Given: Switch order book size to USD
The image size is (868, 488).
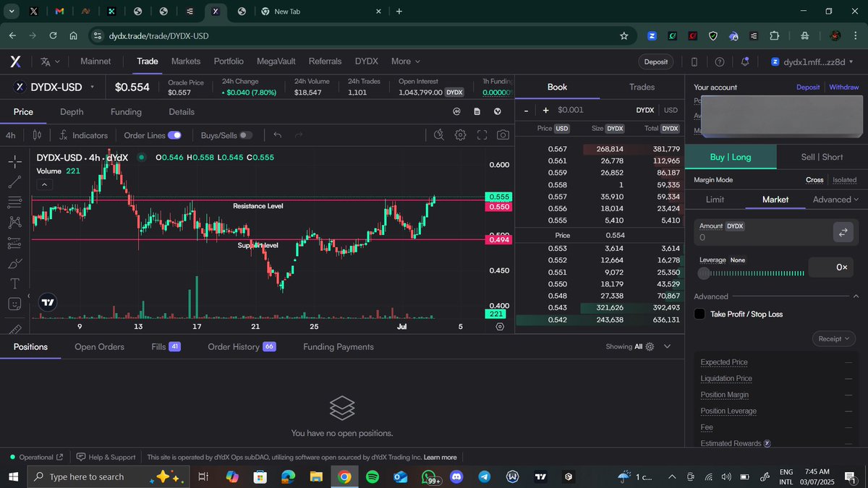Looking at the screenshot, I should coord(671,110).
